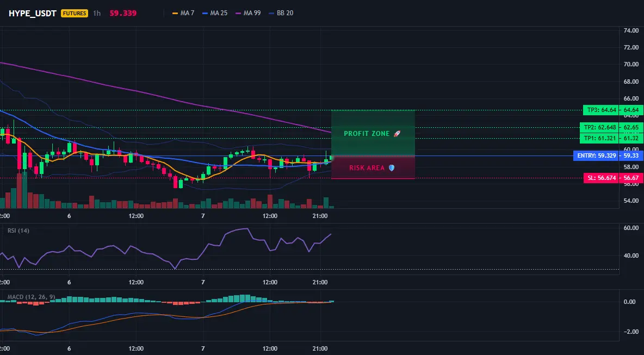Viewport: 644px width, 355px height.
Task: Click the TP2: 62.648 price label
Action: (599, 127)
